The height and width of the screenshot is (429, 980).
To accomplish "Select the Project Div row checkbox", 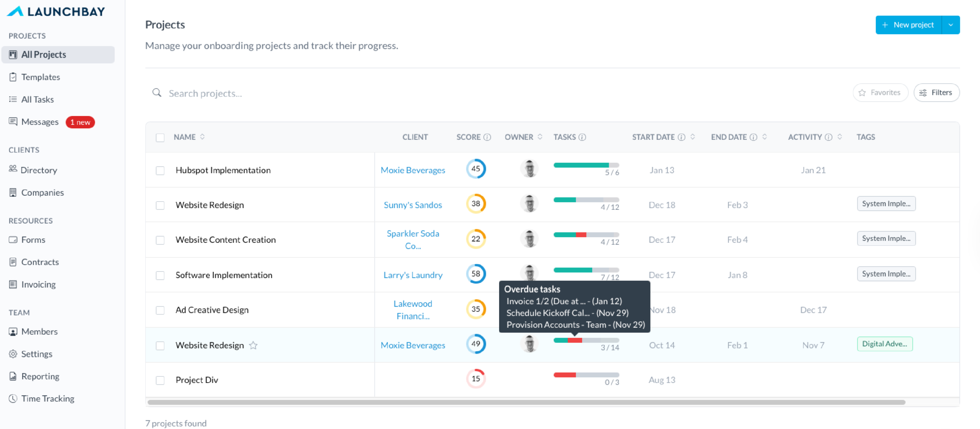I will (x=160, y=380).
